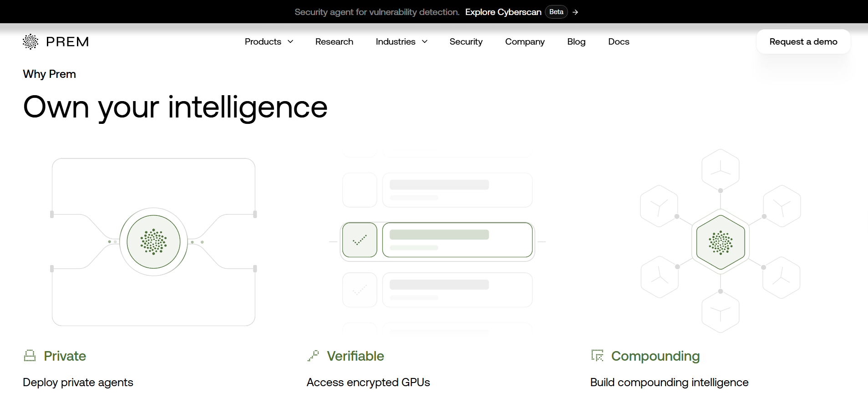Visit the Blog link
The image size is (868, 393).
click(576, 42)
